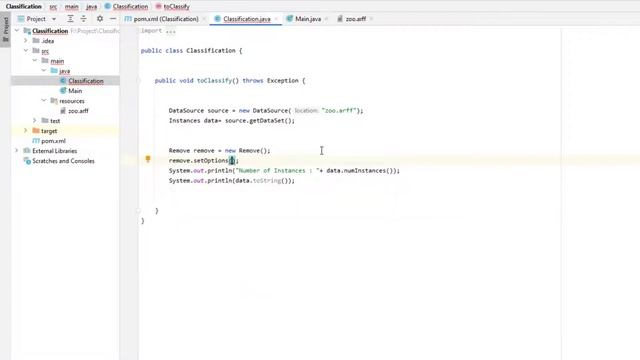The image size is (640, 360).
Task: Click zoo.arff file icon in tree
Action: [63, 111]
